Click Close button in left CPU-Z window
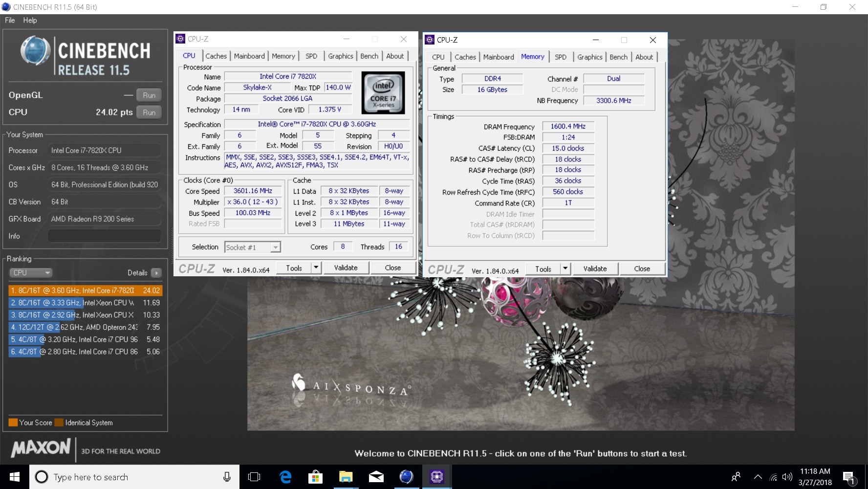This screenshot has height=489, width=868. tap(392, 268)
